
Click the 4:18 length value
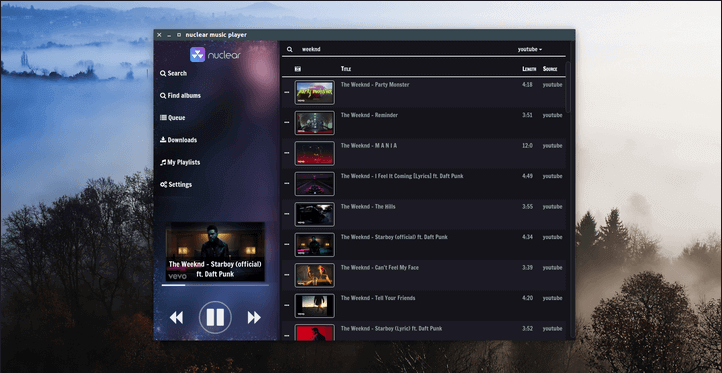click(527, 85)
